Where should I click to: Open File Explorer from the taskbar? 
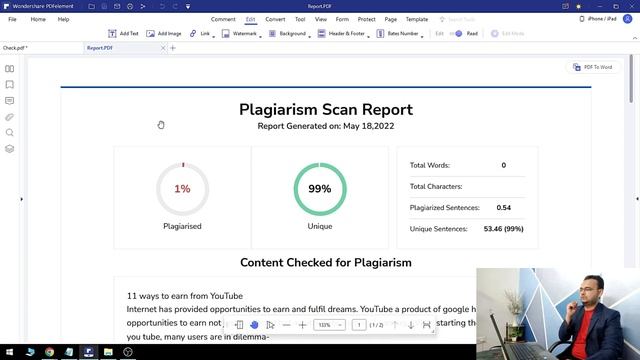108,352
